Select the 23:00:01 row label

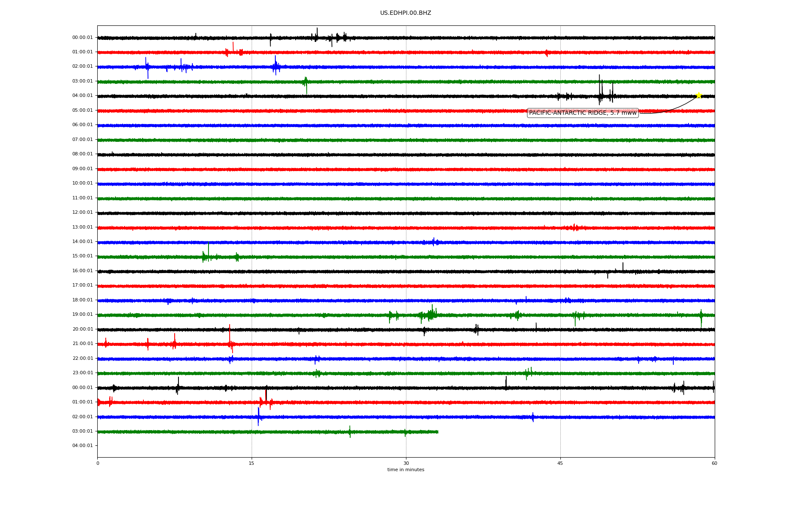[x=82, y=373]
